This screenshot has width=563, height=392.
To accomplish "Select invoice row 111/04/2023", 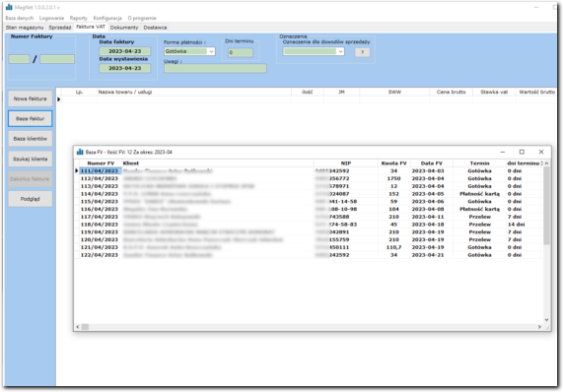I will (309, 171).
